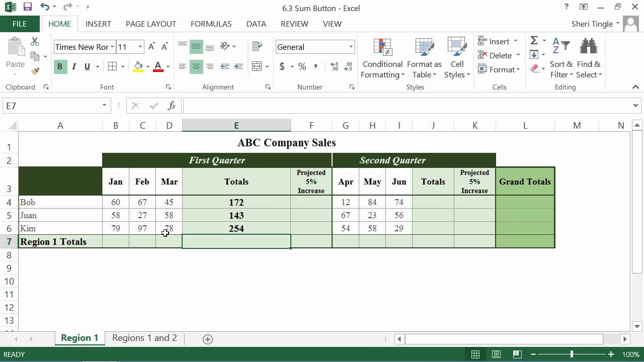This screenshot has height=362, width=644.
Task: Click the Fill down-arrow icon in Editing group
Action: pyautogui.click(x=534, y=54)
